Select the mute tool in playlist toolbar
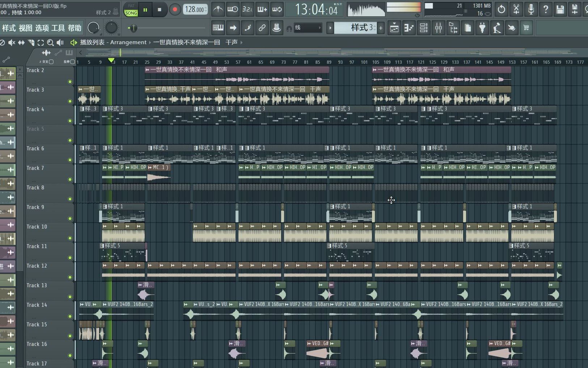588x368 pixels. tap(12, 42)
